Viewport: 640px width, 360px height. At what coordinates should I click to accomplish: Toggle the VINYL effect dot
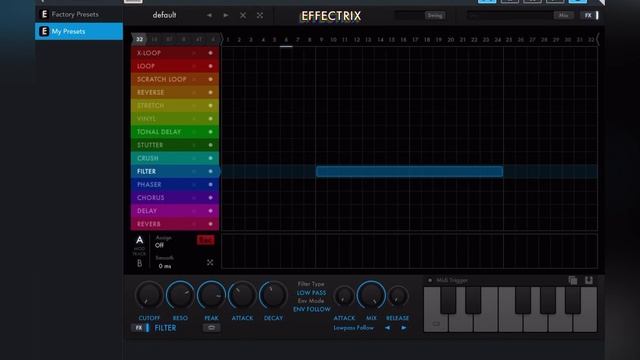211,118
